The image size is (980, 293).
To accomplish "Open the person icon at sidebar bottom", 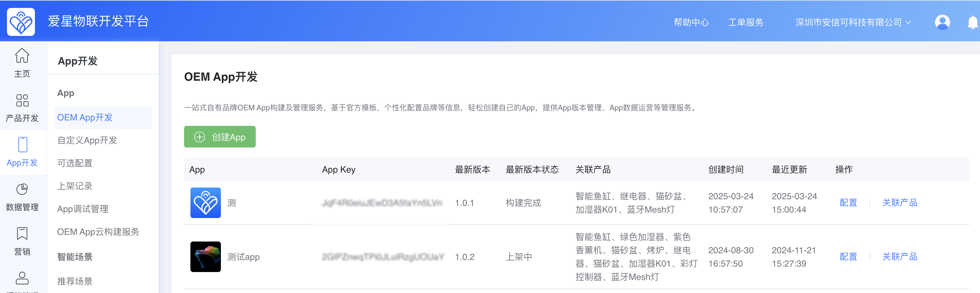I will click(22, 278).
